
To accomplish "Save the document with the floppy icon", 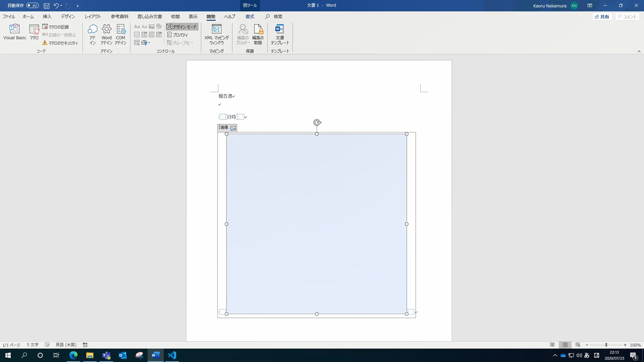I will coord(47,5).
